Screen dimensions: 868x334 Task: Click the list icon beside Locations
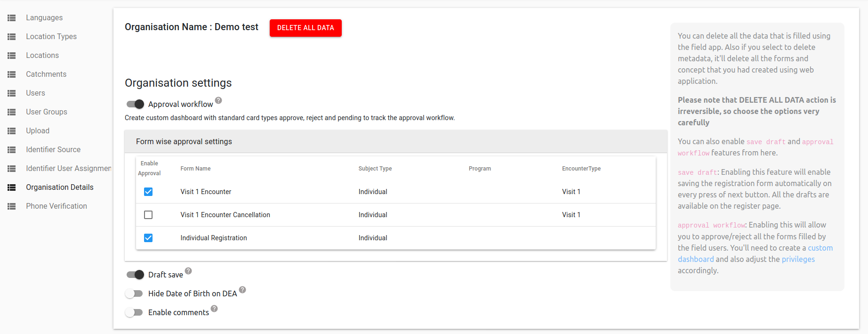12,56
